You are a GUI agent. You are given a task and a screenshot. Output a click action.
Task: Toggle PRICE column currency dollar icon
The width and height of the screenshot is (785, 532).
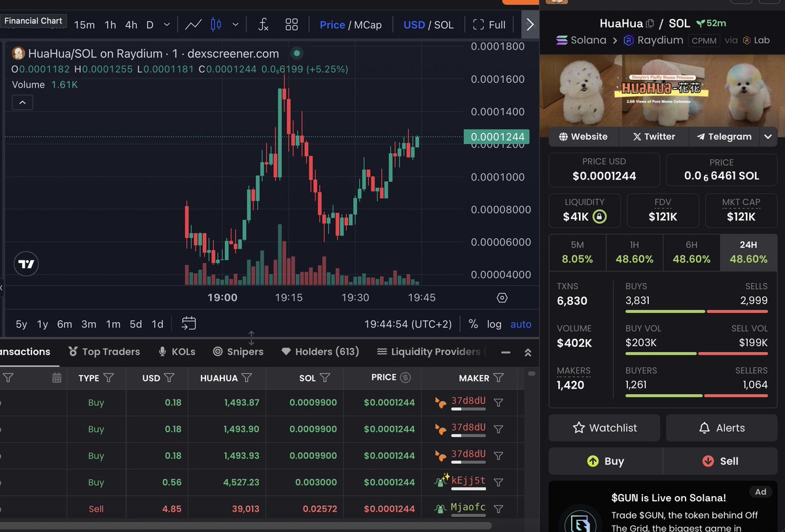coord(406,377)
